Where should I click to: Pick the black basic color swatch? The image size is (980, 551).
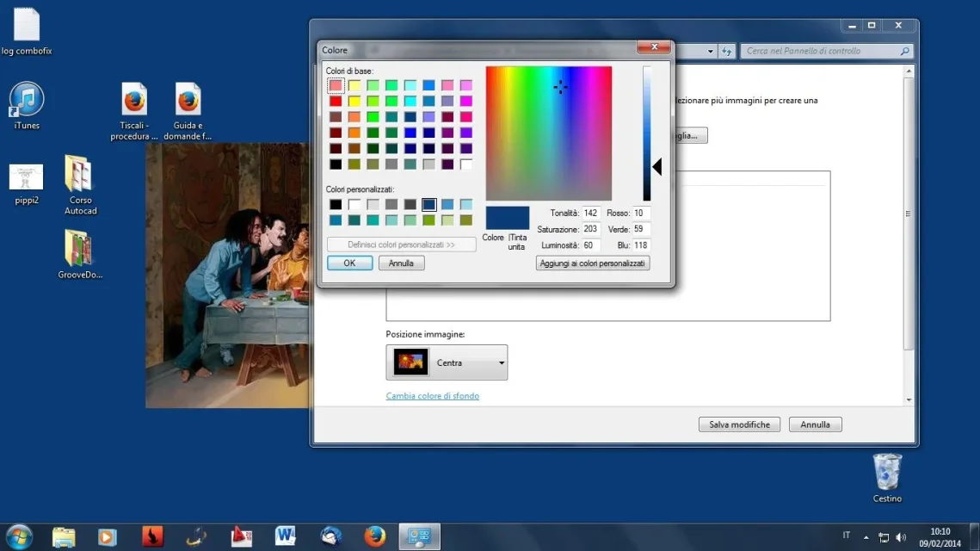(336, 164)
